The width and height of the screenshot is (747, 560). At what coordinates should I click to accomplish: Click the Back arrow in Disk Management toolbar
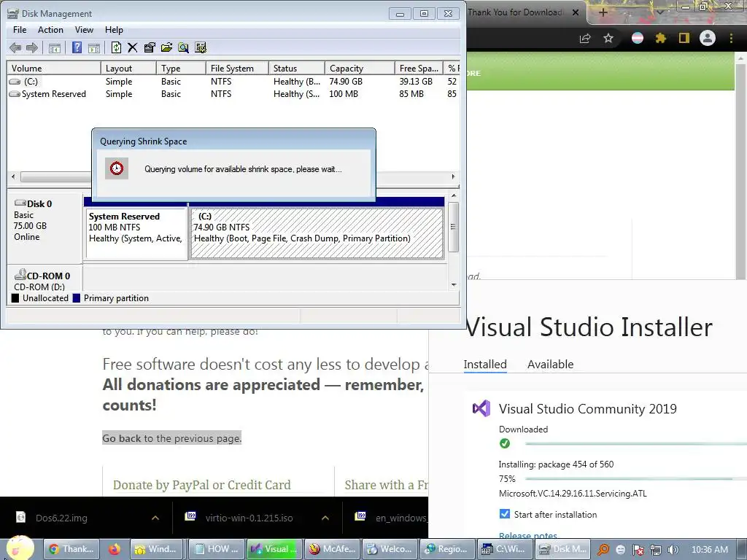(x=15, y=47)
